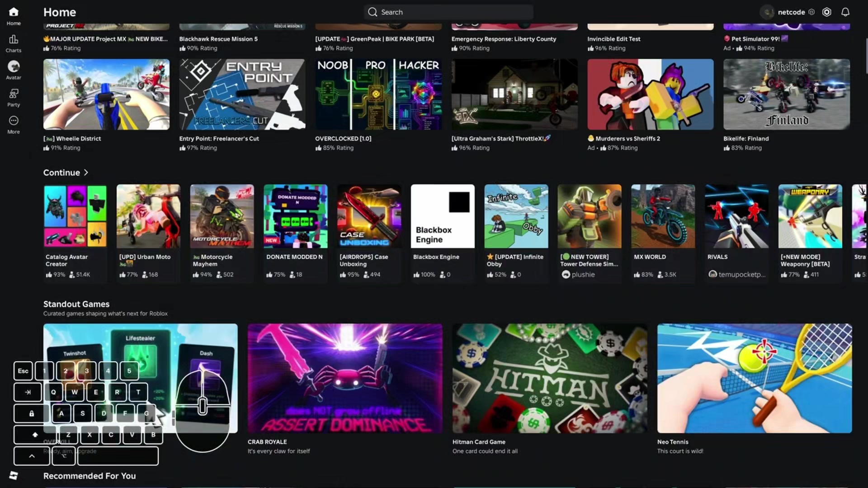Open OVERCLOCKED [1.0] game thumbnail
The width and height of the screenshot is (868, 488).
pos(378,94)
